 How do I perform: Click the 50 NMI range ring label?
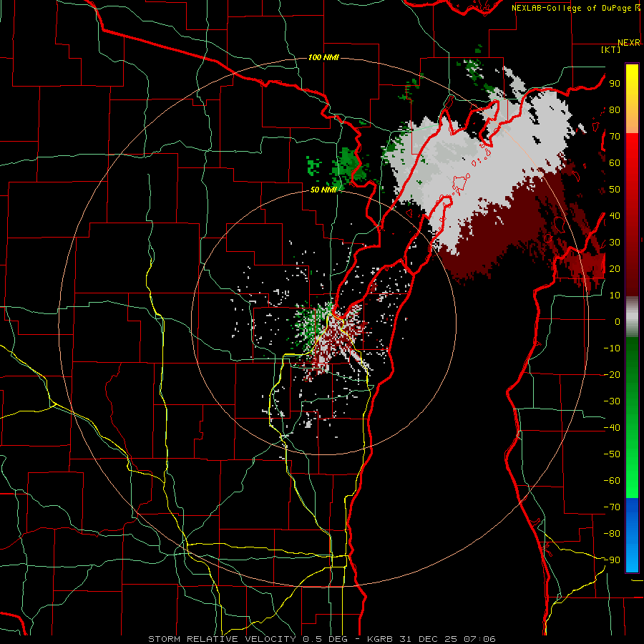click(323, 190)
